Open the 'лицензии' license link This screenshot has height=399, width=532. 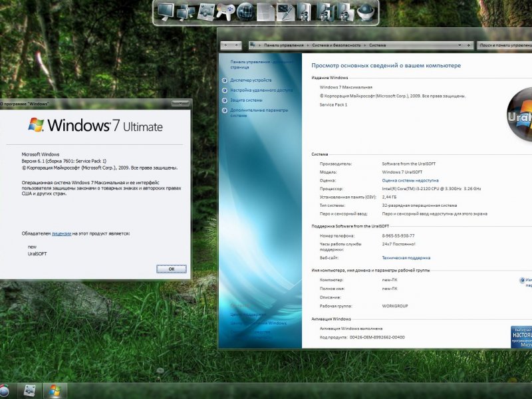[x=61, y=233]
